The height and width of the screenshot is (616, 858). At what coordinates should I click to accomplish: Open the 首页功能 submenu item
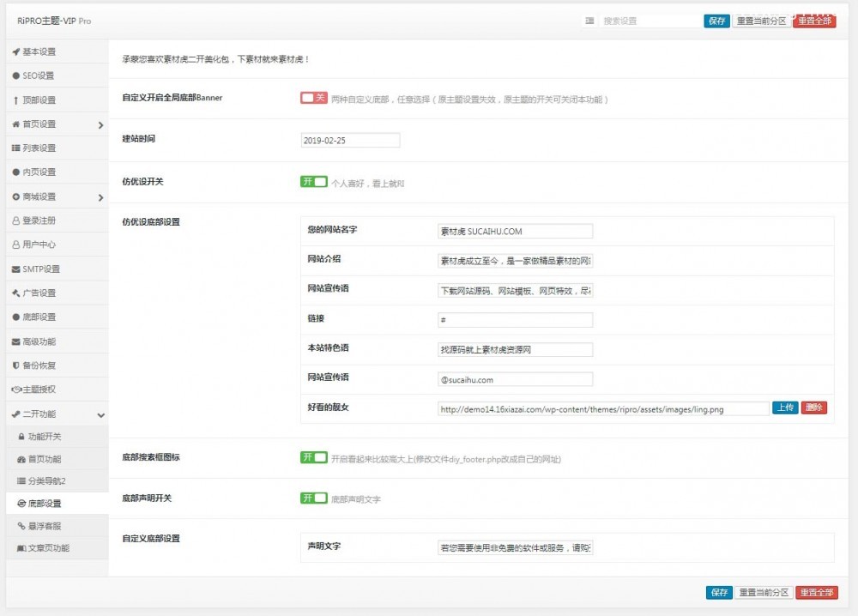coord(57,460)
